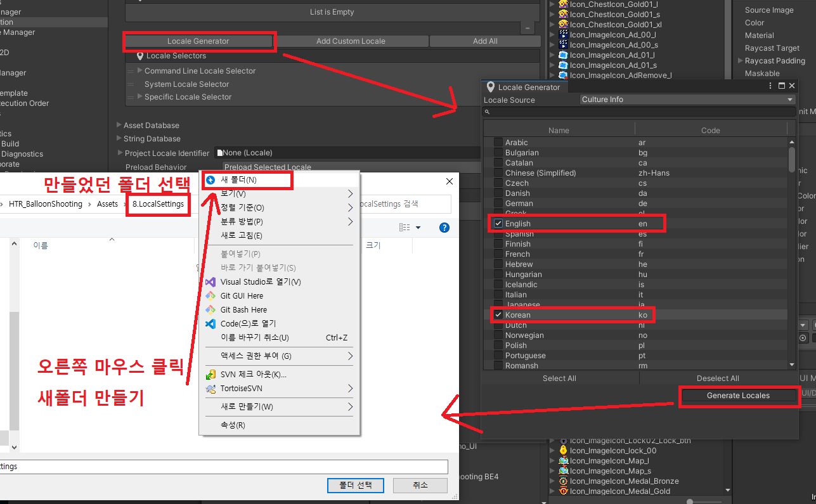Viewport: 816px width, 504px height.
Task: Open the Locale Source Culture Info dropdown
Action: point(688,100)
